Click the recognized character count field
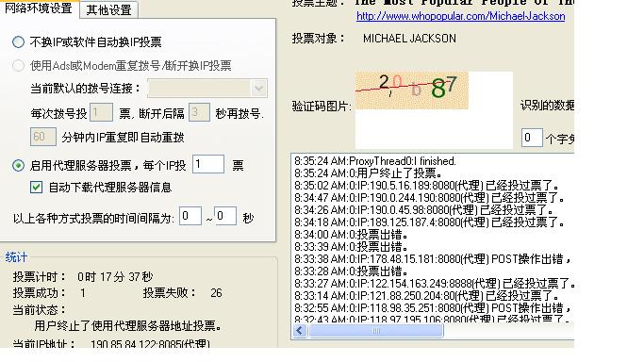 pos(532,138)
